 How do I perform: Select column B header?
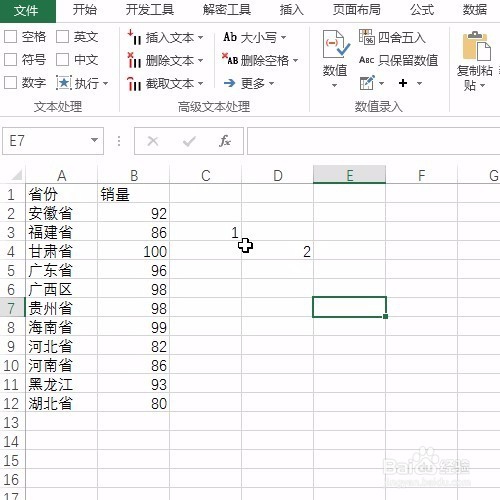tap(134, 175)
